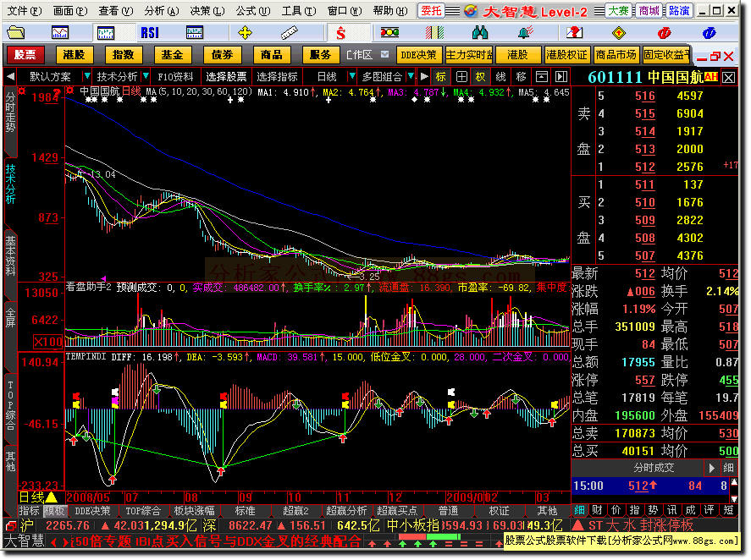
Task: Open the 文件(F) menu
Action: tap(25, 10)
